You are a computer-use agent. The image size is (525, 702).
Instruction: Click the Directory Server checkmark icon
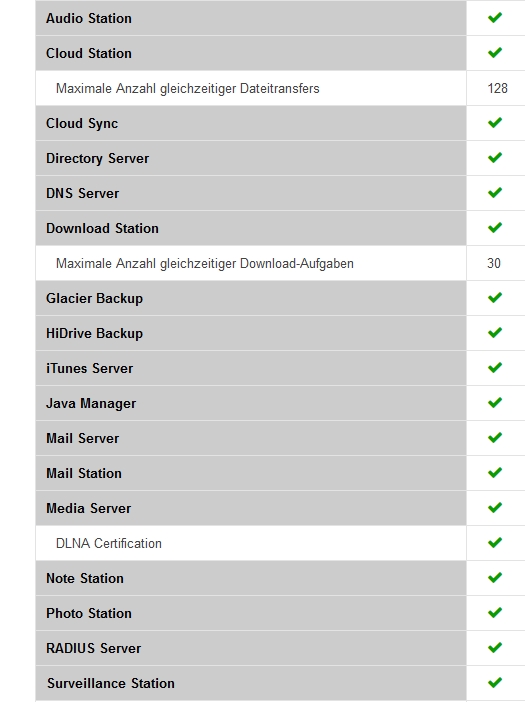point(495,157)
